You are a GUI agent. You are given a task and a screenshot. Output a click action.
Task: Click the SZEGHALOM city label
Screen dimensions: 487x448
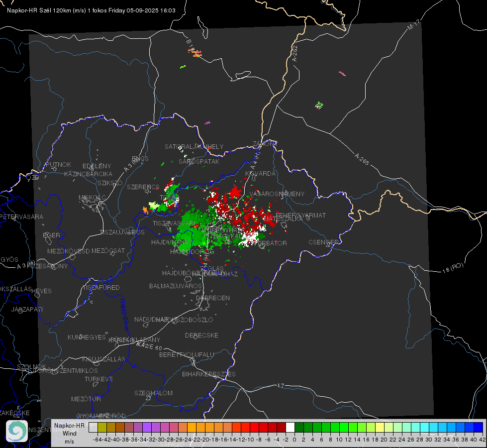(153, 393)
